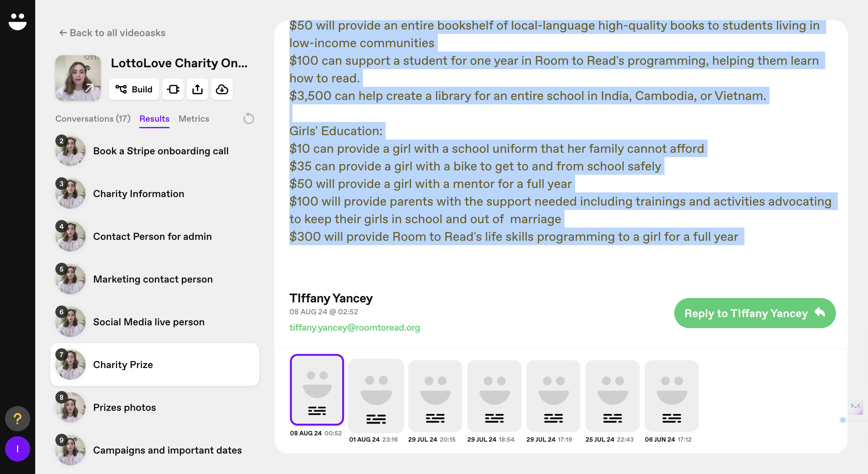The width and height of the screenshot is (868, 474).
Task: Select the Prizes photos step
Action: pos(124,407)
